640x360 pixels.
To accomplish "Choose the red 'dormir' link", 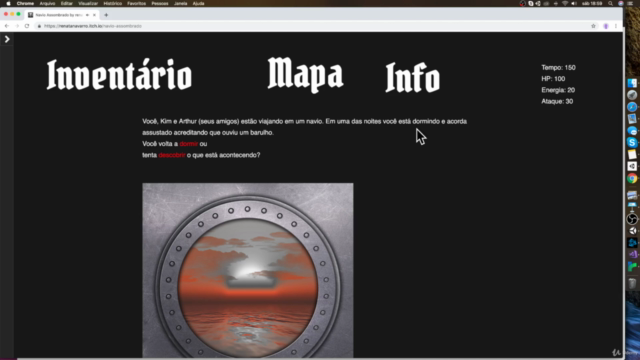I will tap(189, 144).
